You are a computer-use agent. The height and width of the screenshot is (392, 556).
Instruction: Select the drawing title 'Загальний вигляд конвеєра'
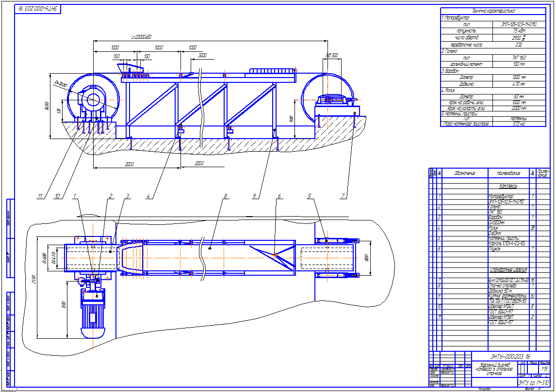click(x=494, y=369)
